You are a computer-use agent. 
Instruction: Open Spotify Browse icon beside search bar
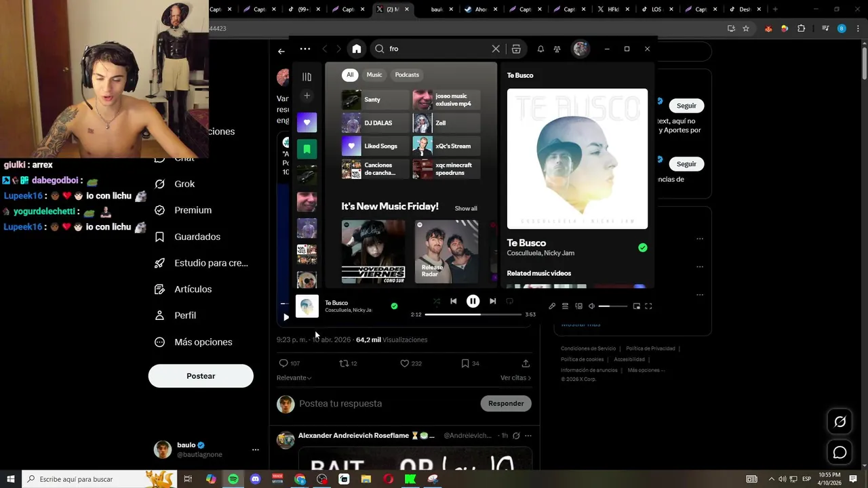[x=516, y=49]
